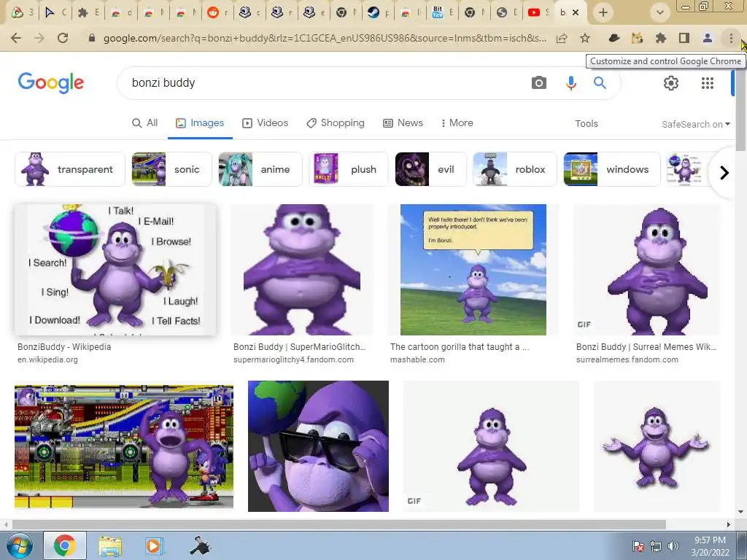747x560 pixels.
Task: Search by image using the camera icon
Action: click(x=539, y=83)
